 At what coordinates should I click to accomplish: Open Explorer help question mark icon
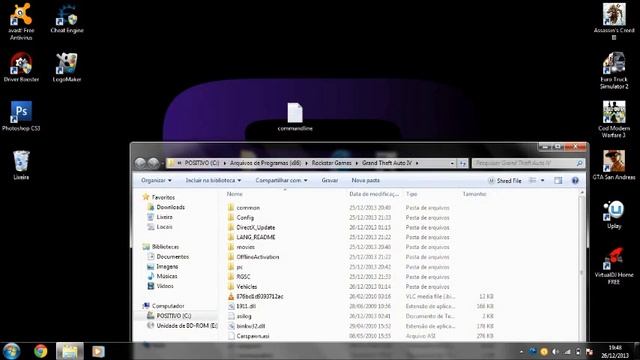[x=575, y=180]
